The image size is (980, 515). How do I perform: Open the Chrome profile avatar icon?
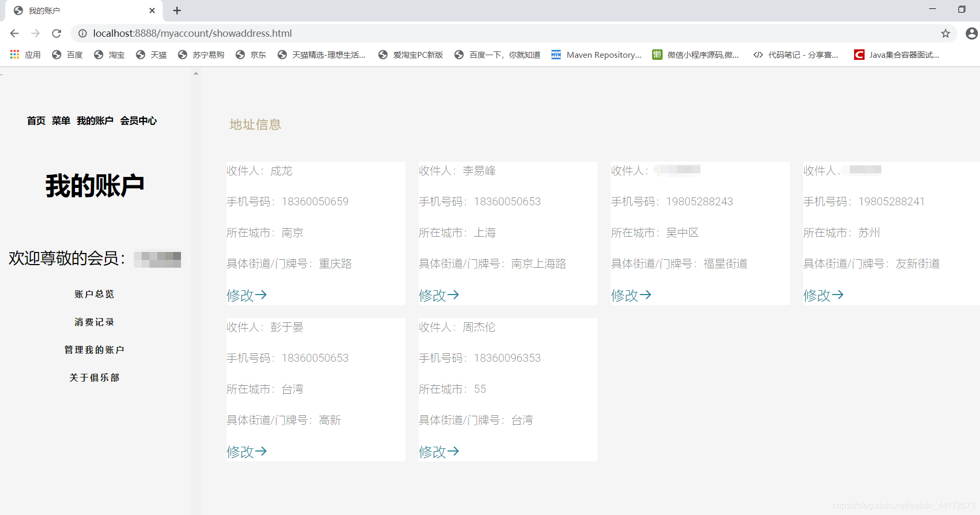point(972,33)
